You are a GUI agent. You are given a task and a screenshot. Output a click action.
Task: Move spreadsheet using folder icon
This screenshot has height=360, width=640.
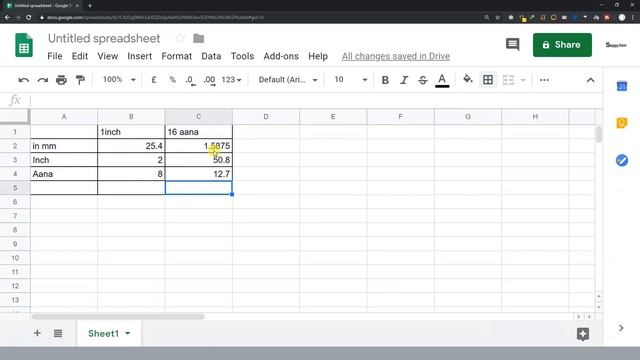(198, 38)
